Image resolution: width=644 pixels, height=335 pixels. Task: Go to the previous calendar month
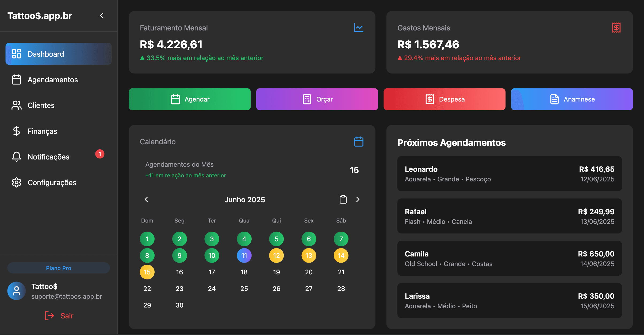(x=146, y=200)
